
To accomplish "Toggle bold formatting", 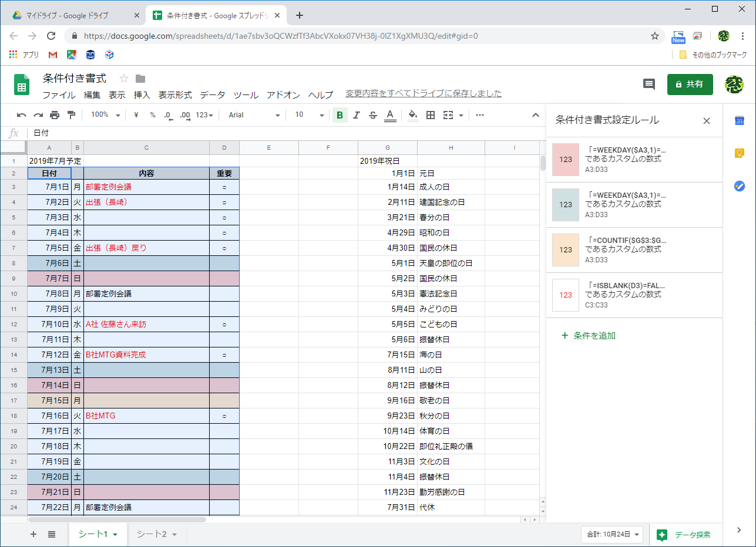I will [340, 115].
